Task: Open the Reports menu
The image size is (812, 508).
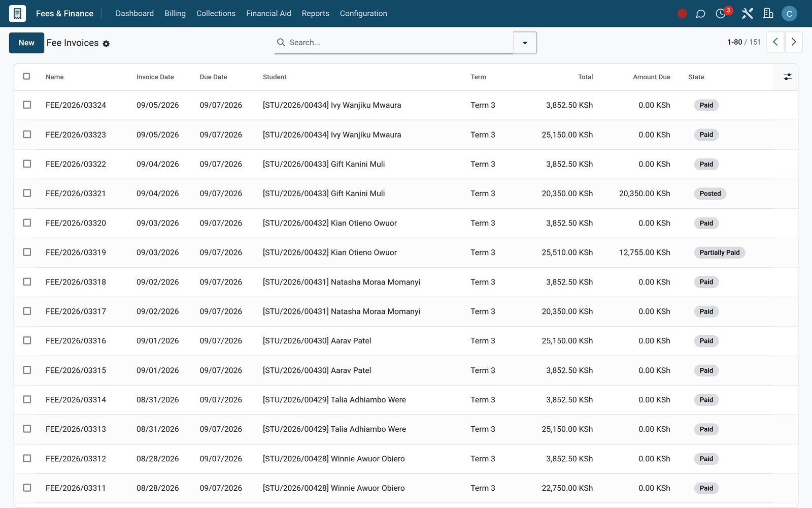Action: coord(315,14)
